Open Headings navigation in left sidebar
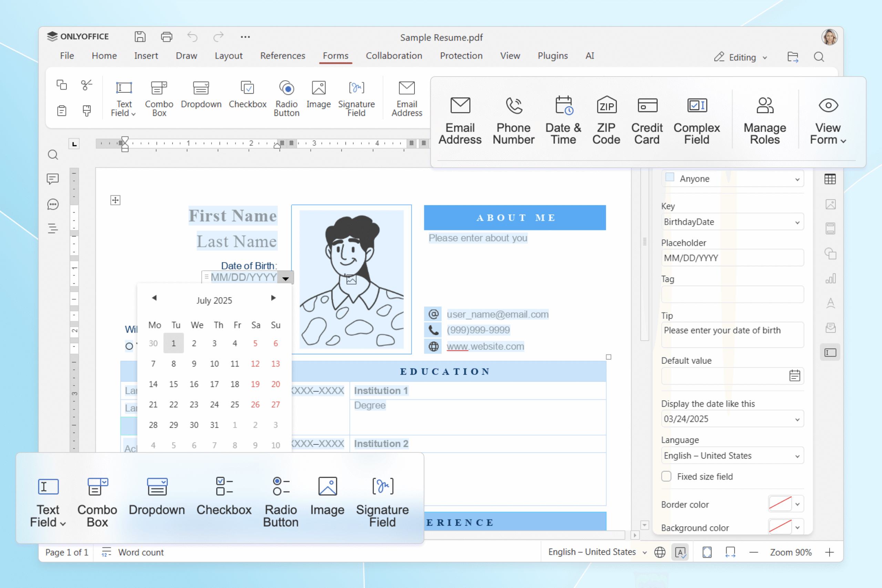The width and height of the screenshot is (882, 588). point(53,228)
